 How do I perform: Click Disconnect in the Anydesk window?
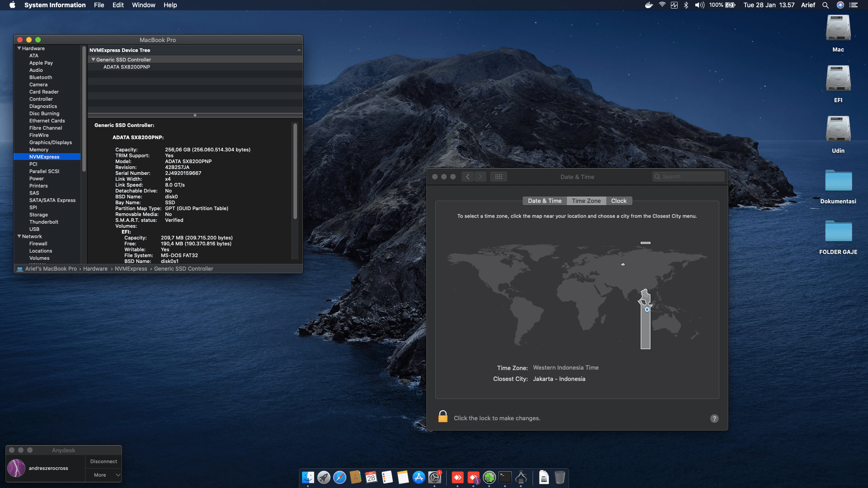click(104, 461)
